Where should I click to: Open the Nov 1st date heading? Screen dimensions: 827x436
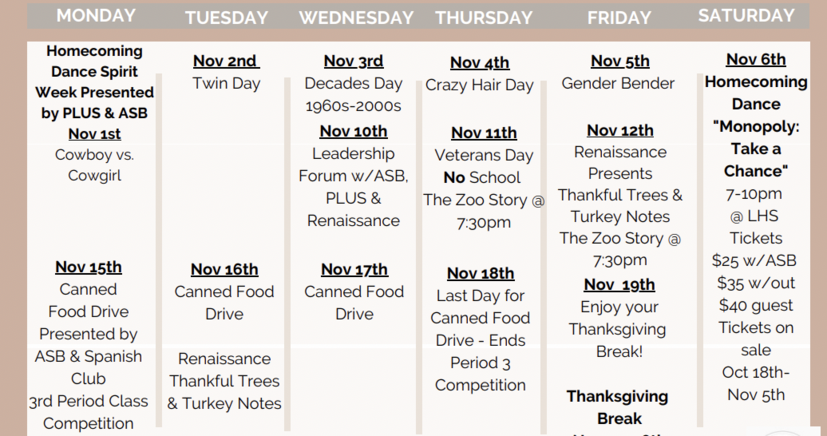coord(95,134)
